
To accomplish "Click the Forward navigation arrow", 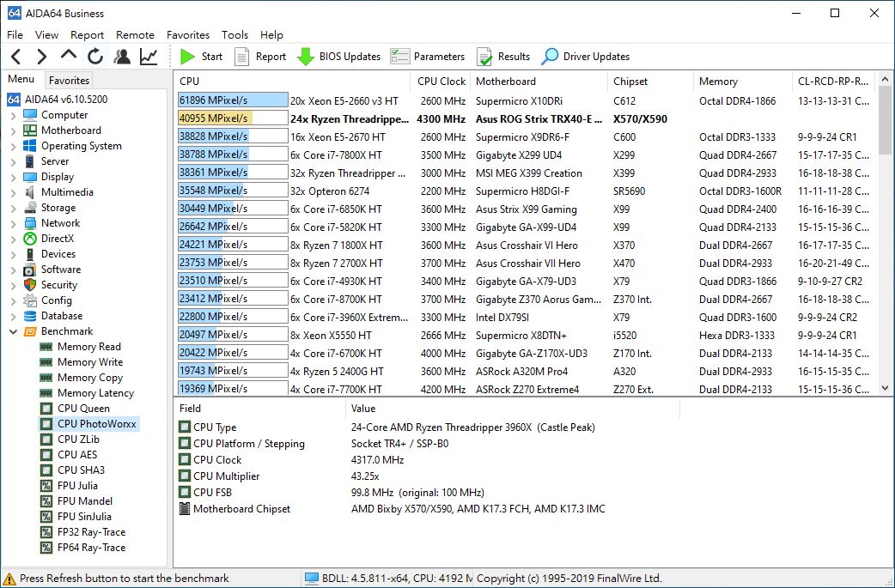I will click(x=42, y=57).
